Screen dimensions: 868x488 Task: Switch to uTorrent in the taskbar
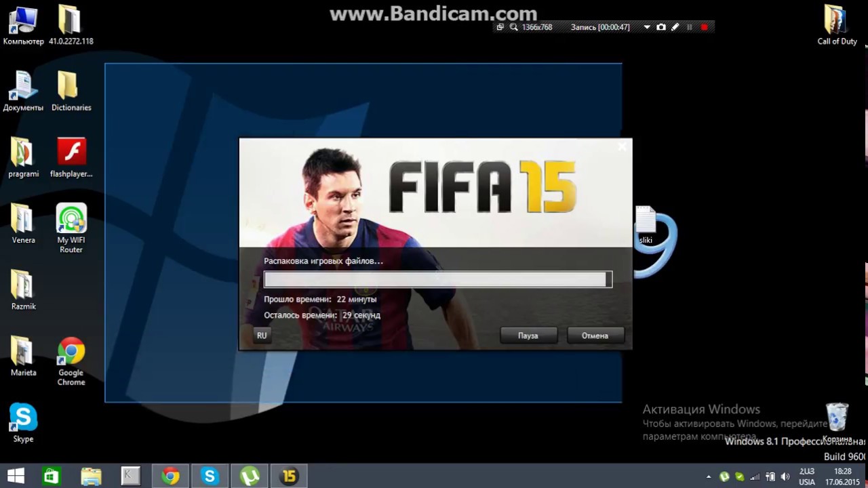(250, 476)
